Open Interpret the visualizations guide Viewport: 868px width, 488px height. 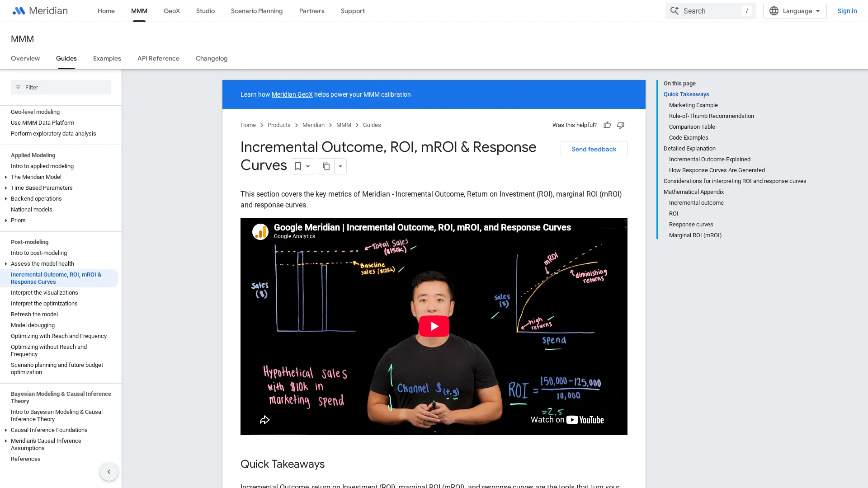point(44,293)
